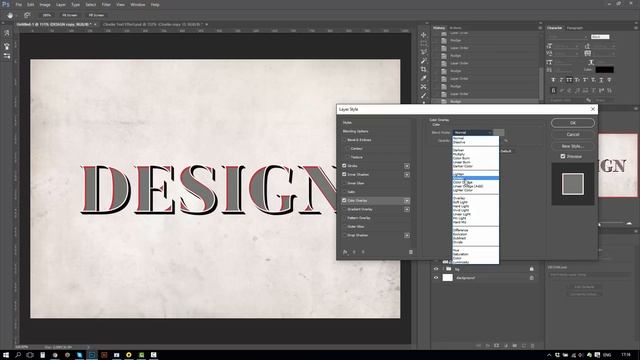The height and width of the screenshot is (360, 640).
Task: Open the Filter menu
Action: click(x=106, y=4)
